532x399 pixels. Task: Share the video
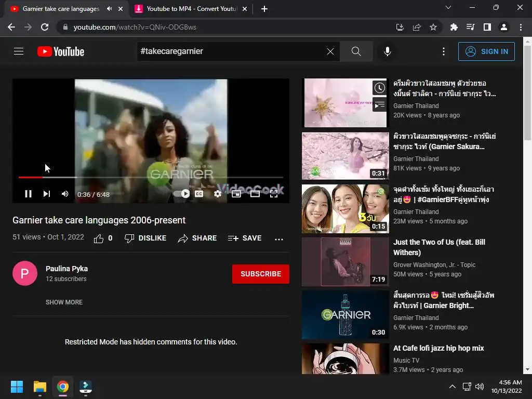click(x=197, y=238)
